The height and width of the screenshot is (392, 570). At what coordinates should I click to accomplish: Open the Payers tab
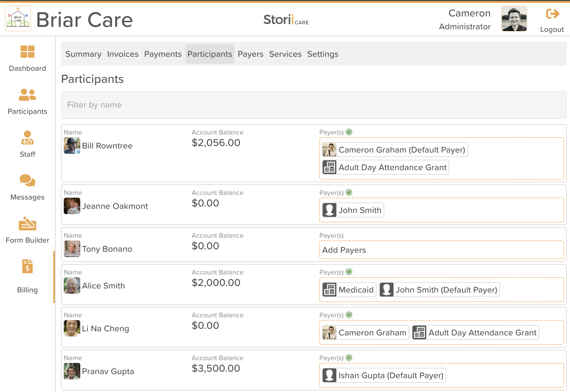tap(250, 54)
